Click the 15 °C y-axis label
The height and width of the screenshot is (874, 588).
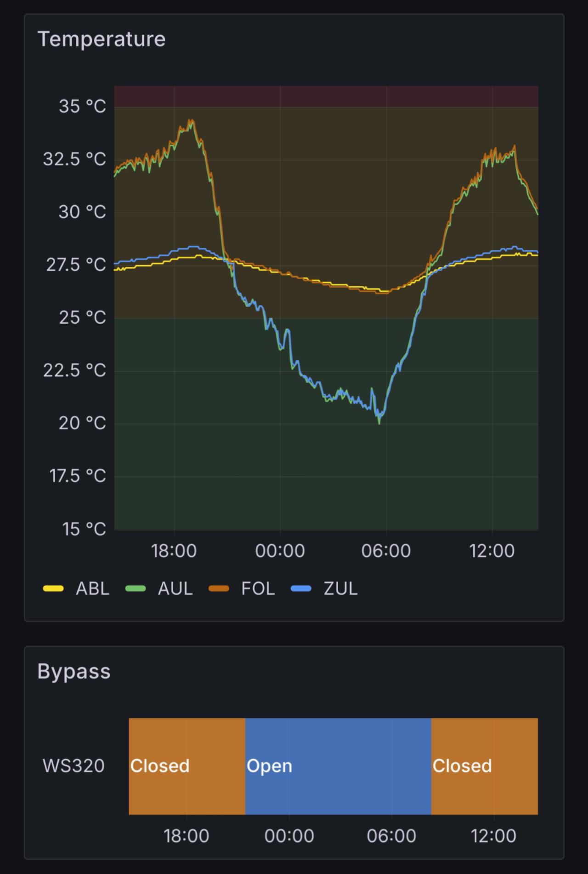click(84, 529)
